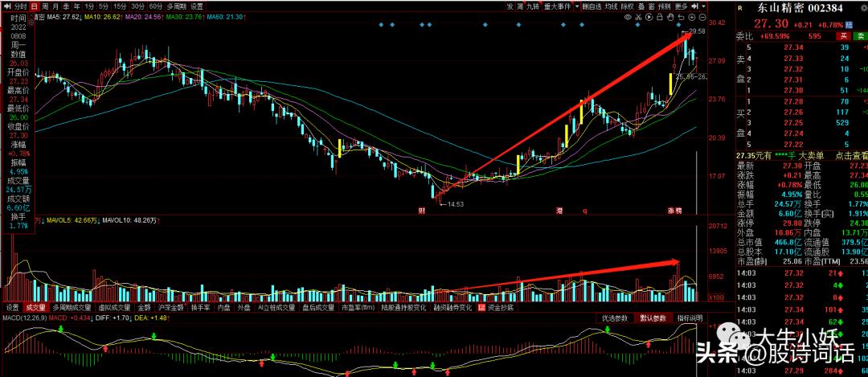Click the L2 资金抄底 indicator icon
This screenshot has width=868, height=377.
coord(481,307)
